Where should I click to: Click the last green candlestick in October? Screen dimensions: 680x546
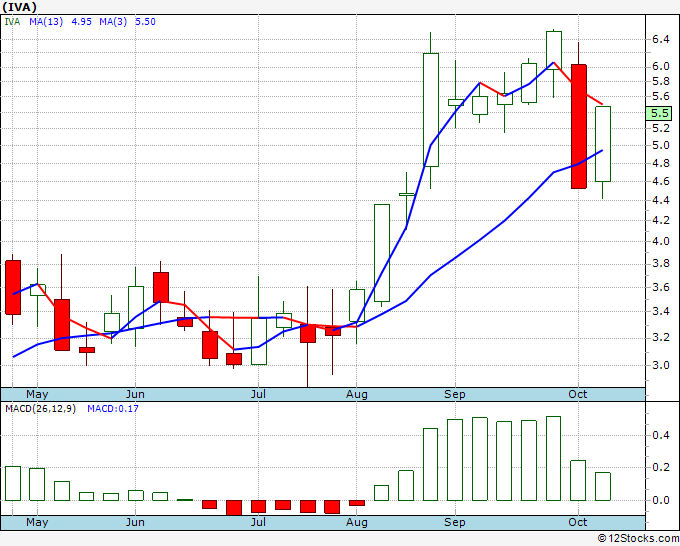603,144
